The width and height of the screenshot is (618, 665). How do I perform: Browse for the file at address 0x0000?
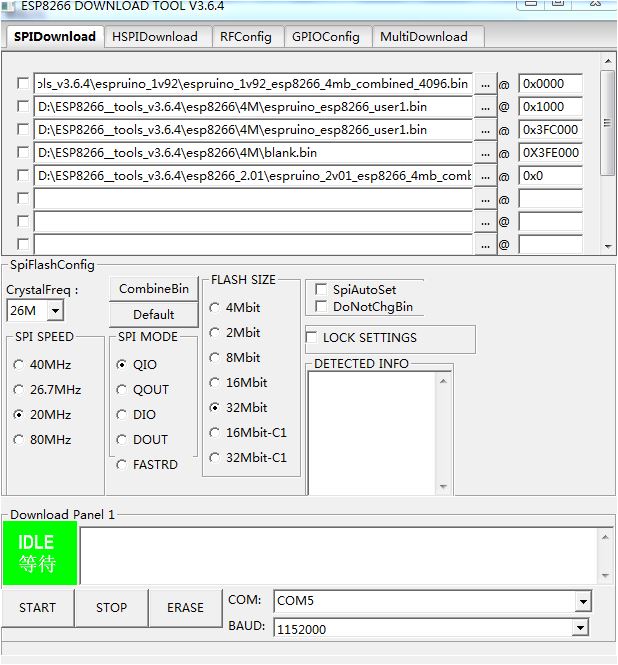485,84
